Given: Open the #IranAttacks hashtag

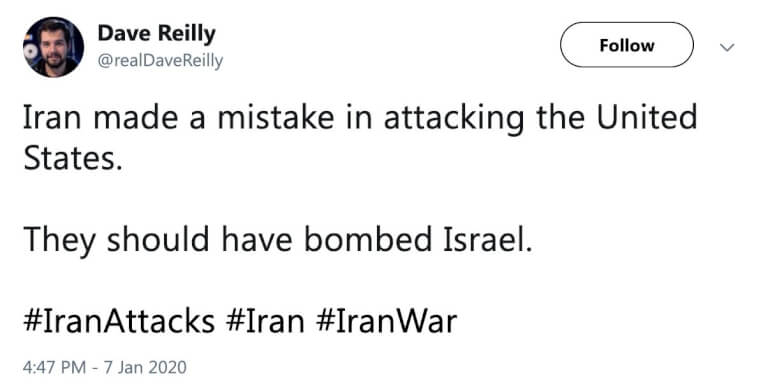Looking at the screenshot, I should (119, 322).
